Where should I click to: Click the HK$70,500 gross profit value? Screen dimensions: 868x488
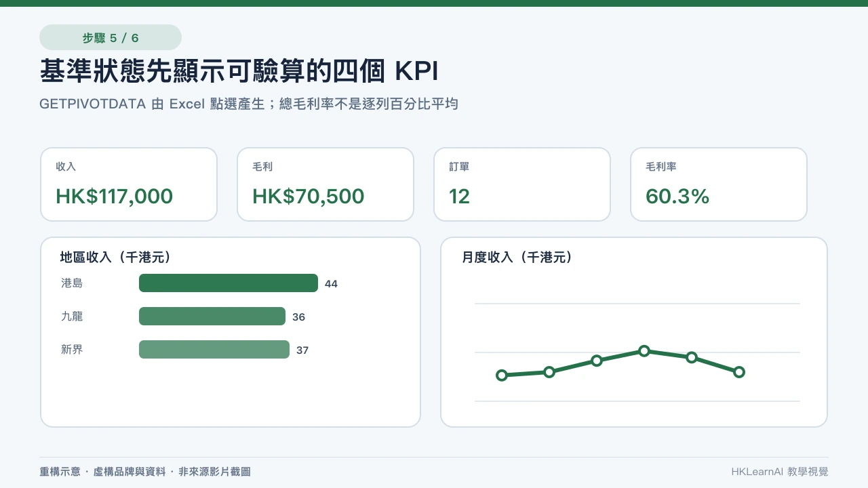pos(308,197)
